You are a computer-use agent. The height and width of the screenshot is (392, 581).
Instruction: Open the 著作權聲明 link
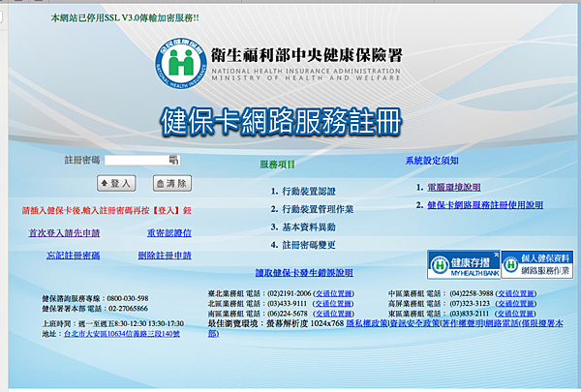[x=463, y=323]
